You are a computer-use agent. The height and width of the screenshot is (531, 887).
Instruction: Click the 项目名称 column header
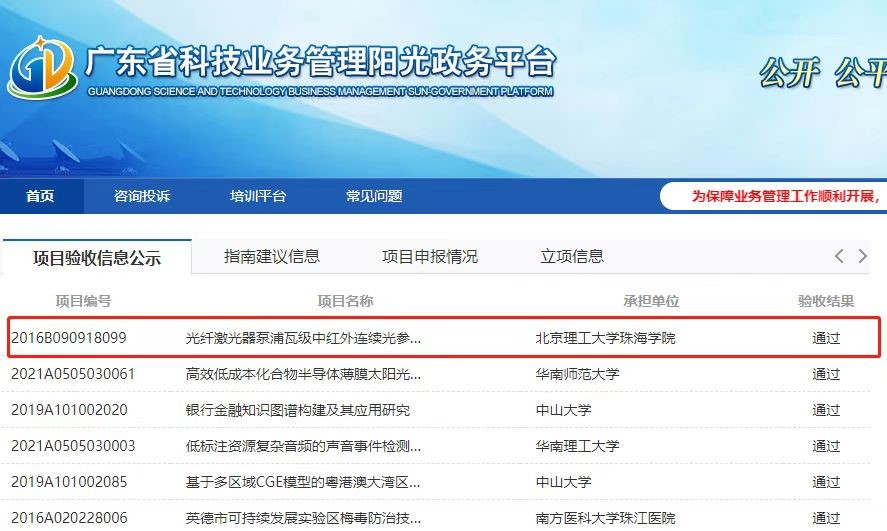click(x=345, y=301)
